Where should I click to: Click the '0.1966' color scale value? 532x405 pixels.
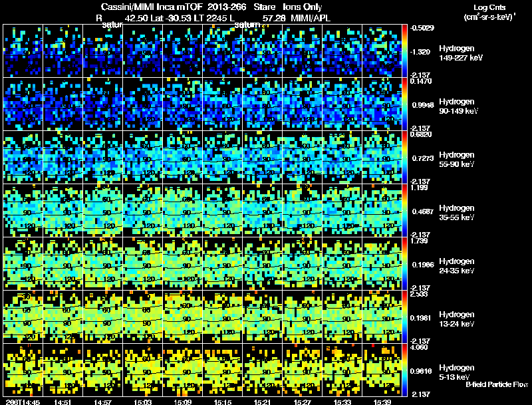(423, 265)
